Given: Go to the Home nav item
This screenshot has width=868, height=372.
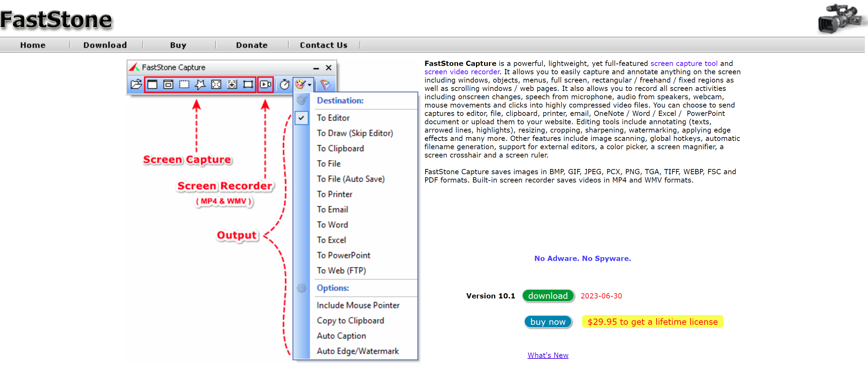Looking at the screenshot, I should click(x=33, y=45).
